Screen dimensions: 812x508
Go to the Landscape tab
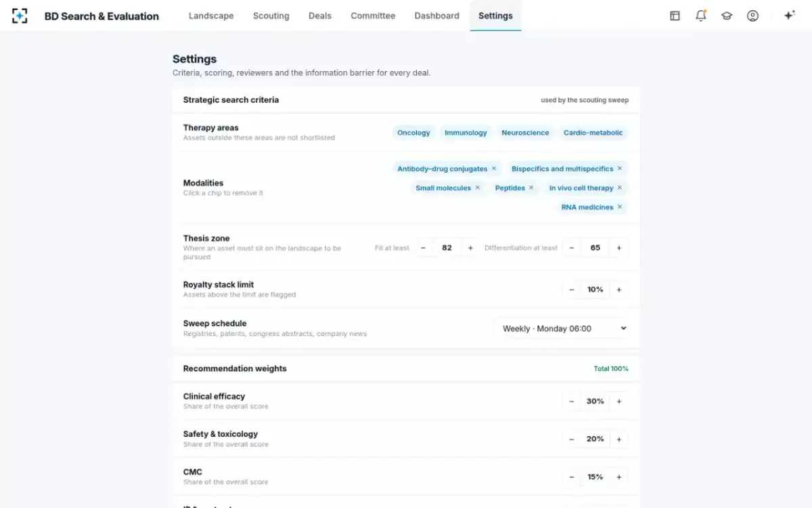click(x=211, y=16)
